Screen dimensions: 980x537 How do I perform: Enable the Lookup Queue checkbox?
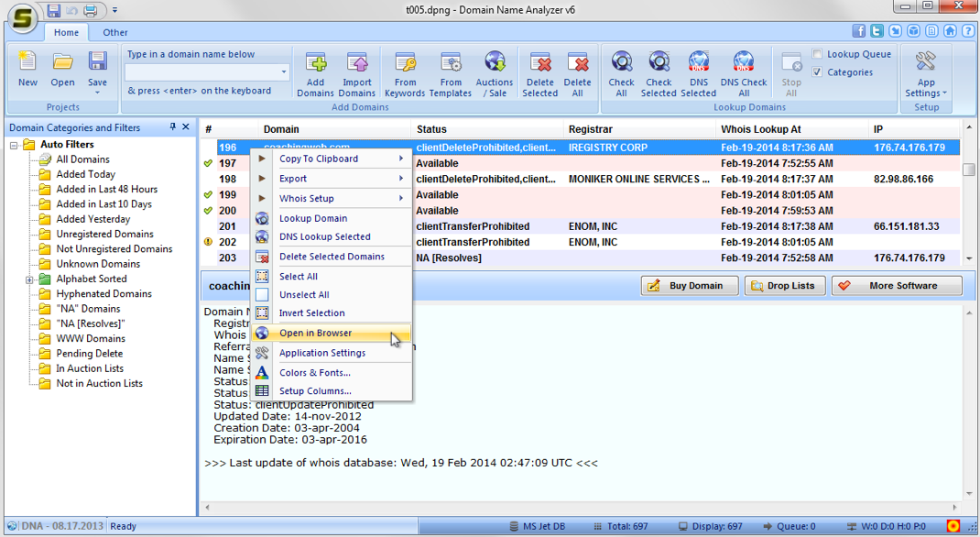click(x=818, y=54)
